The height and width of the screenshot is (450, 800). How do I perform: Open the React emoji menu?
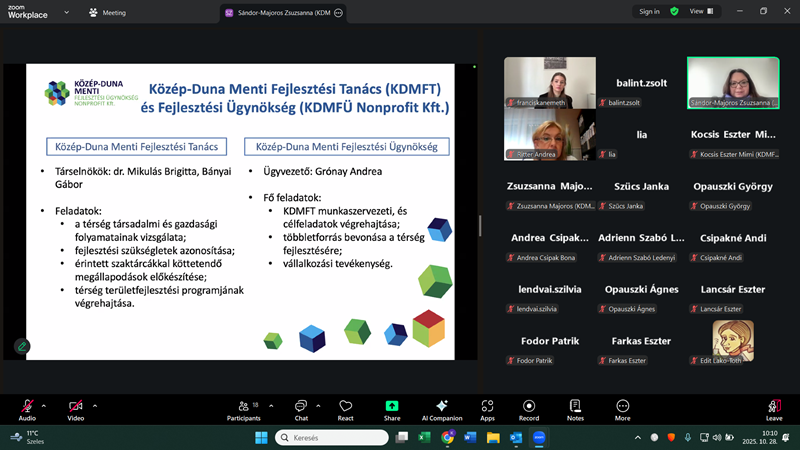point(346,407)
